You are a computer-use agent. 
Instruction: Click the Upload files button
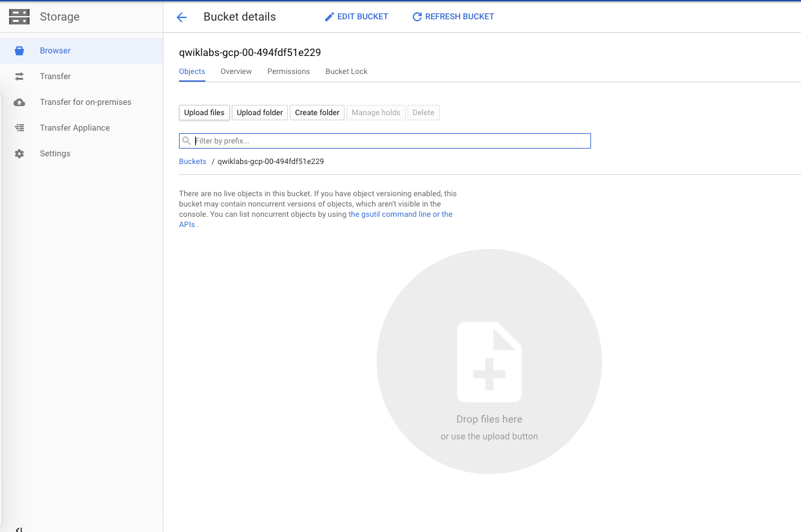pyautogui.click(x=204, y=113)
